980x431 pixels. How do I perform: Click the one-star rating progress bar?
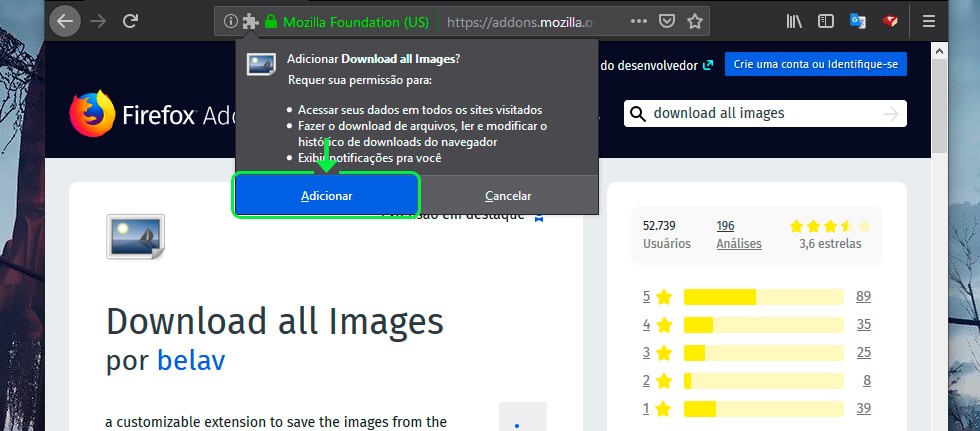click(x=764, y=409)
